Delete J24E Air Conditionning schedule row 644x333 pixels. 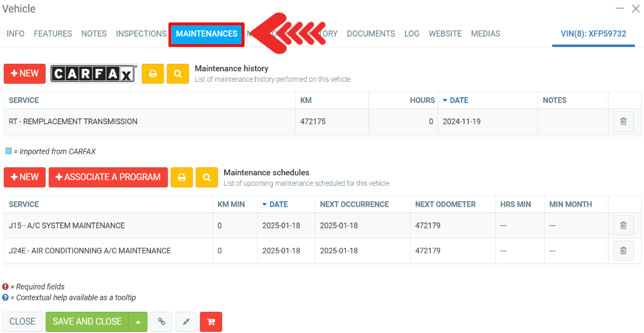623,251
